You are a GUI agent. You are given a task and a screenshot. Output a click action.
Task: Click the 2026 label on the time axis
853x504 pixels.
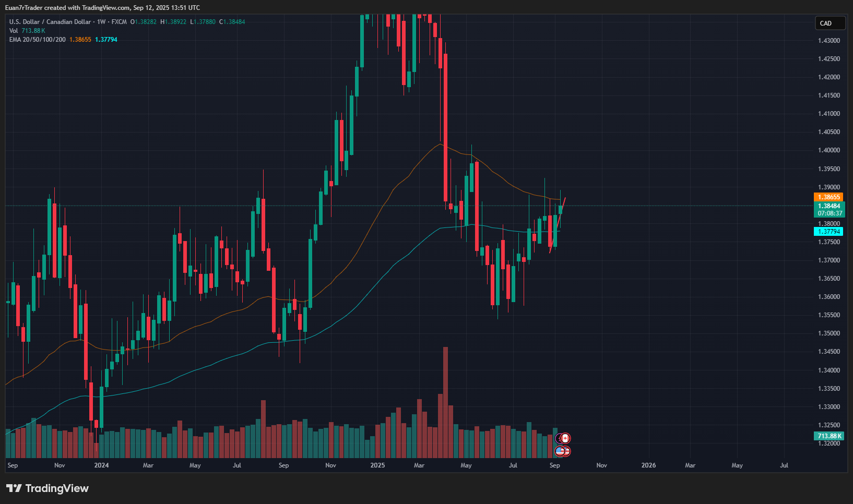(x=648, y=465)
